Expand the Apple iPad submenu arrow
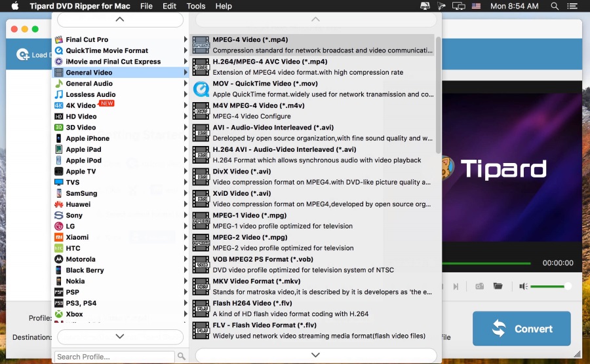The height and width of the screenshot is (364, 590). [186, 149]
